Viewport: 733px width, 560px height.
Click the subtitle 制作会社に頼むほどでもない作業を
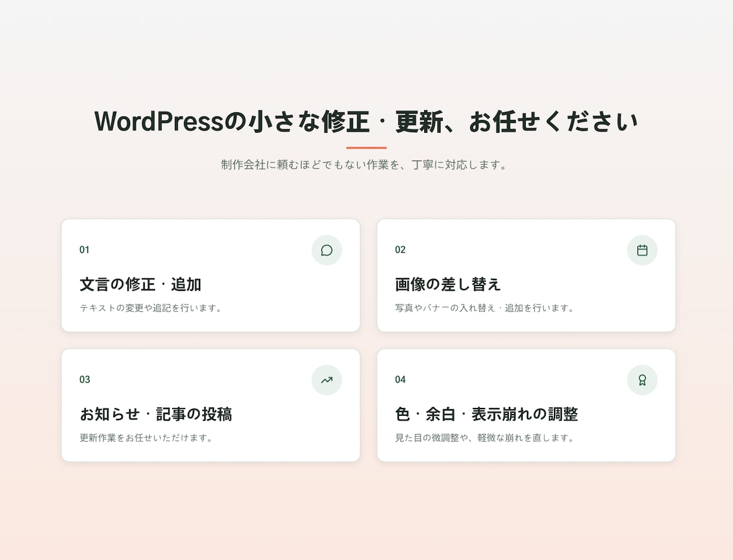pos(365,165)
